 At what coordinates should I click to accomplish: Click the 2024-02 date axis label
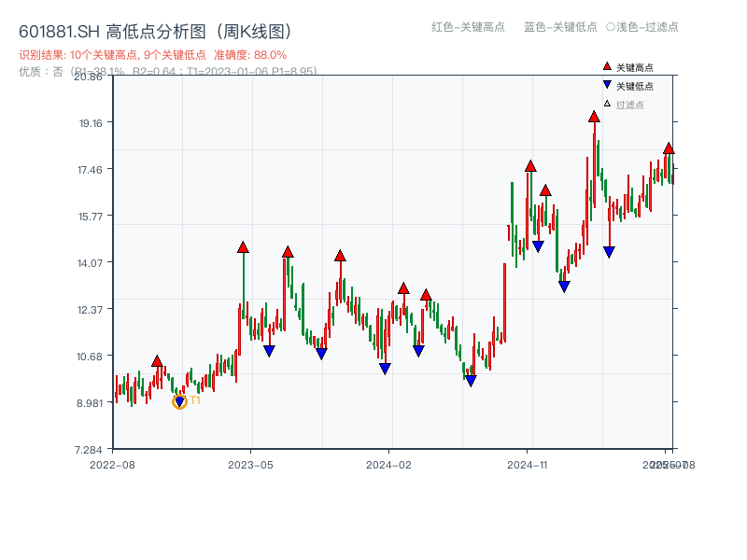point(388,465)
